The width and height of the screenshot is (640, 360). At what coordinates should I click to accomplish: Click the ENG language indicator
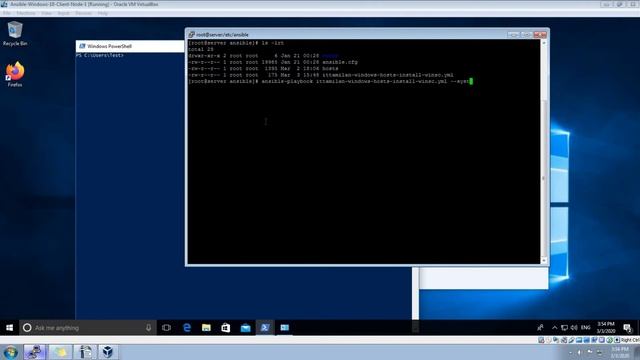pos(585,328)
